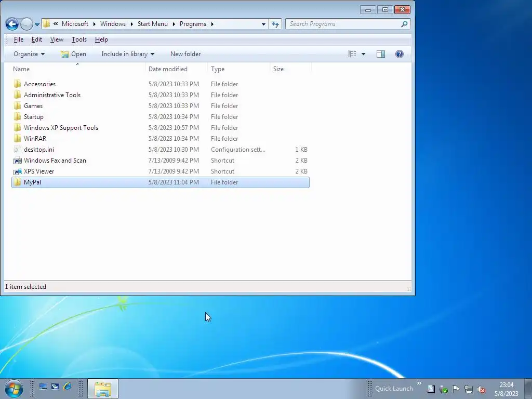Image resolution: width=532 pixels, height=399 pixels.
Task: Click the Get help icon
Action: (x=400, y=54)
